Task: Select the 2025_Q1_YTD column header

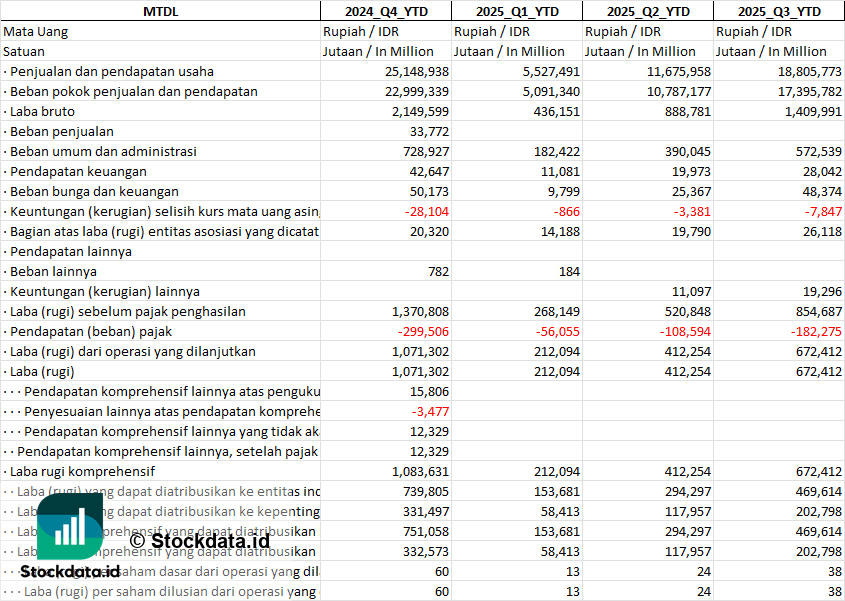Action: click(517, 11)
